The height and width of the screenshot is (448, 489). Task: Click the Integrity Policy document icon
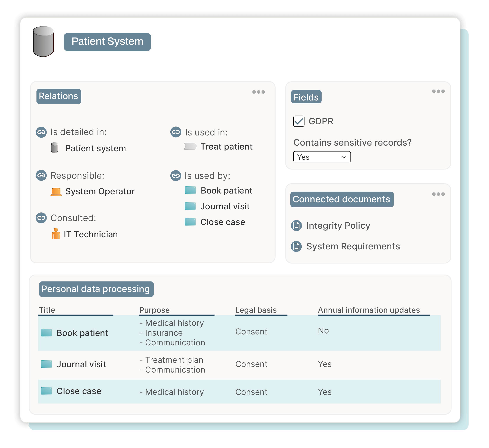296,226
